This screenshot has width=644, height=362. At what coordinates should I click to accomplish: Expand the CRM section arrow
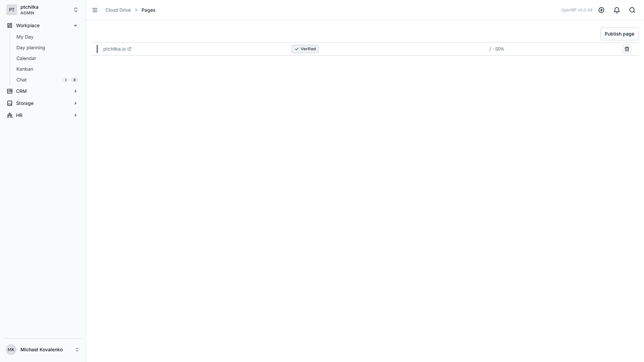75,91
